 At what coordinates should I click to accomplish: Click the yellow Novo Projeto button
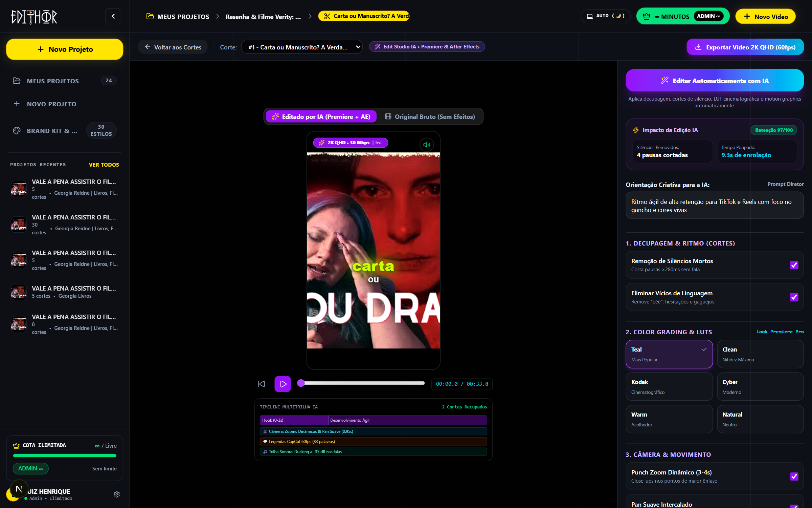click(64, 49)
